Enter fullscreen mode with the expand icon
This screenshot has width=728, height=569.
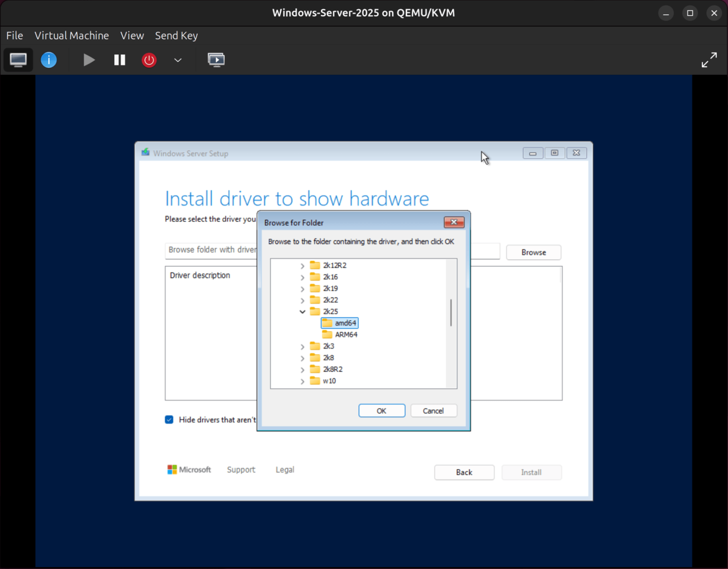pyautogui.click(x=709, y=60)
